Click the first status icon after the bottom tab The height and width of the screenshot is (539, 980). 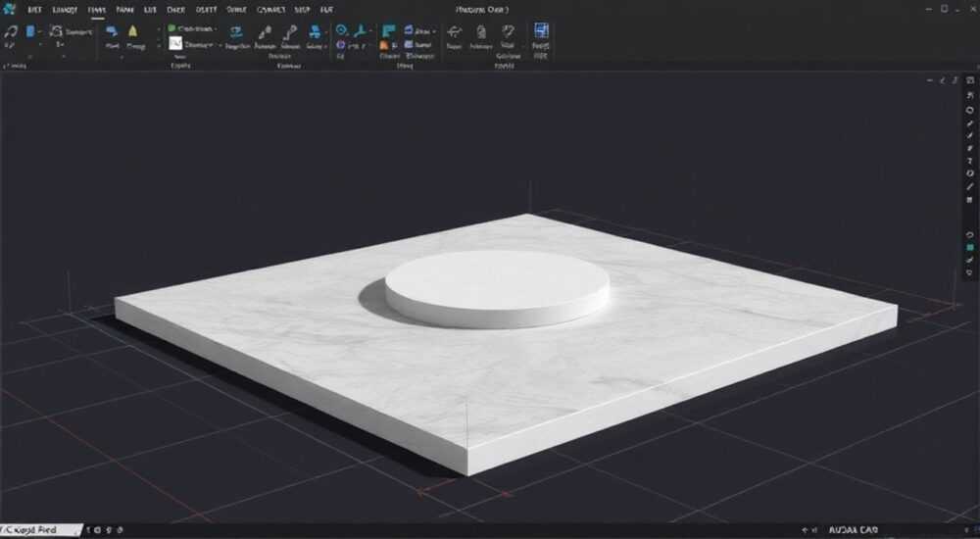point(88,530)
